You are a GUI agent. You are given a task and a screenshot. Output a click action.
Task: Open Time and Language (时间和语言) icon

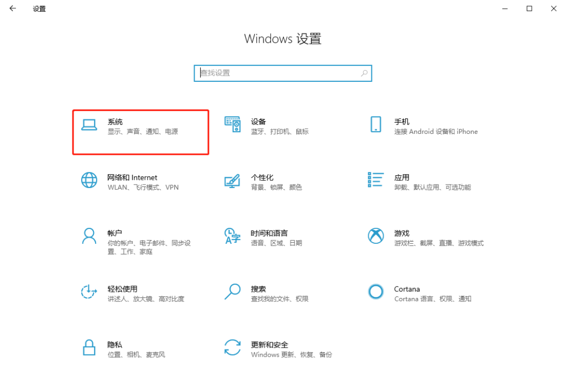click(232, 236)
